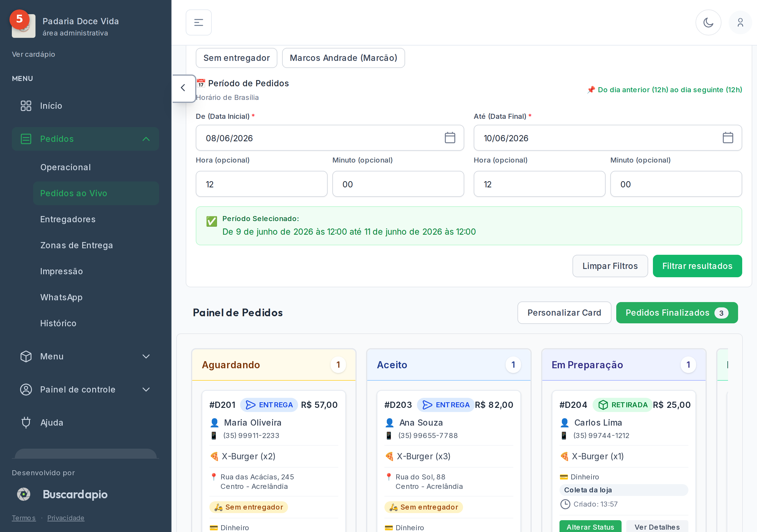757x532 pixels.
Task: Open calendar picker for Data Inicial
Action: click(x=450, y=138)
